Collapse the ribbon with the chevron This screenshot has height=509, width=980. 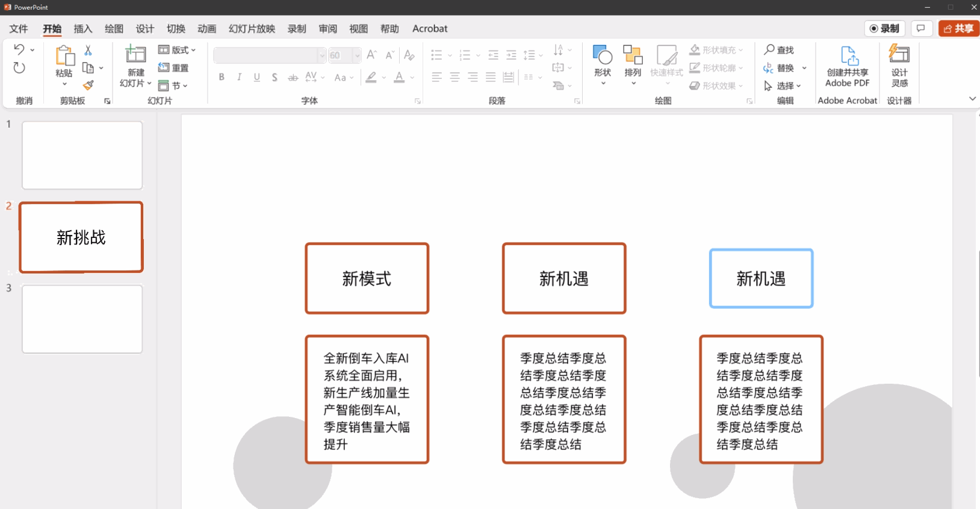coord(972,98)
